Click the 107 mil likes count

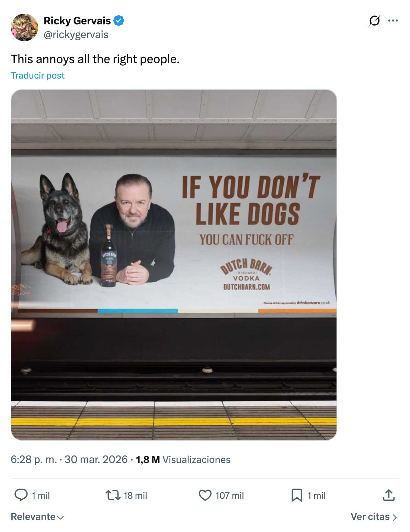pos(229,495)
